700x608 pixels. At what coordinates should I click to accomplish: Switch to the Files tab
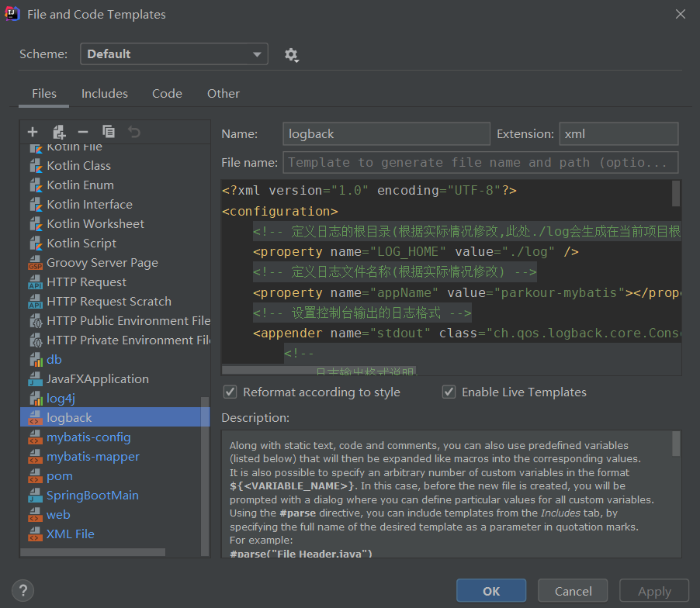pyautogui.click(x=43, y=94)
